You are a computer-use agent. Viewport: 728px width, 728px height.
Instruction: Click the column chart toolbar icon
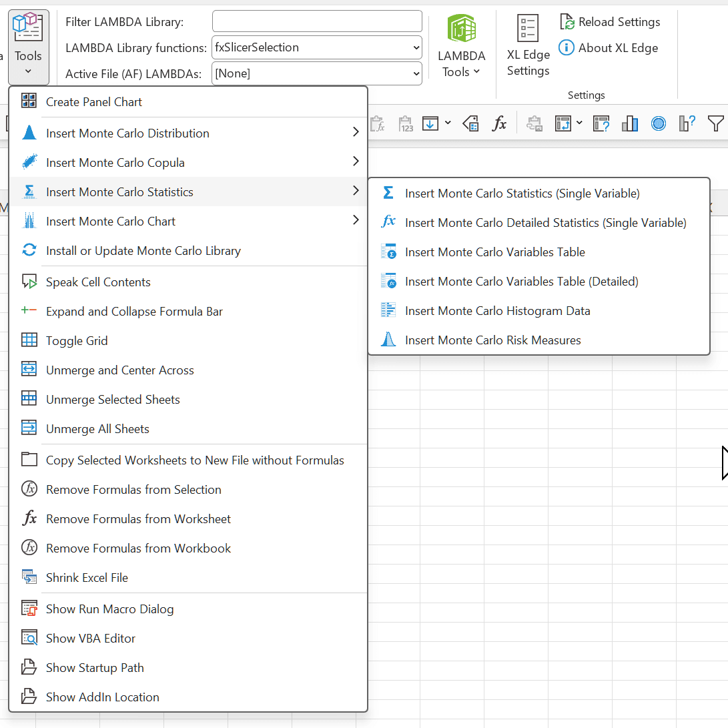pos(629,123)
